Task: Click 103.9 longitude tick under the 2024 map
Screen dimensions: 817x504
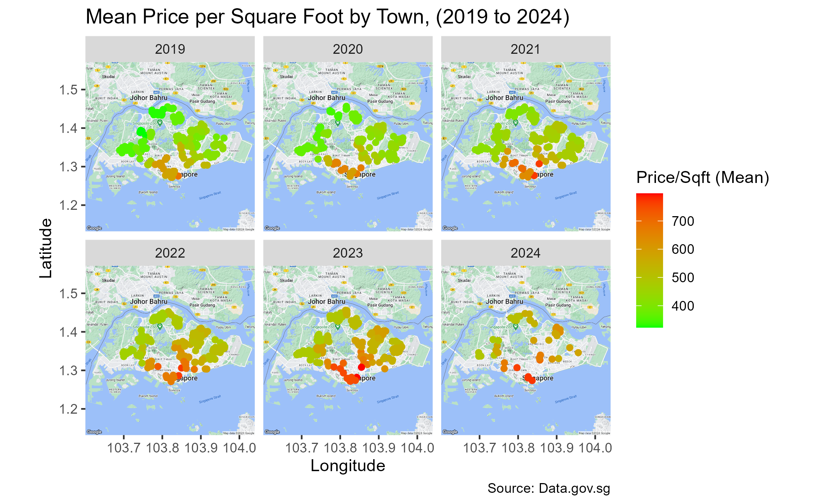Action: tap(557, 448)
